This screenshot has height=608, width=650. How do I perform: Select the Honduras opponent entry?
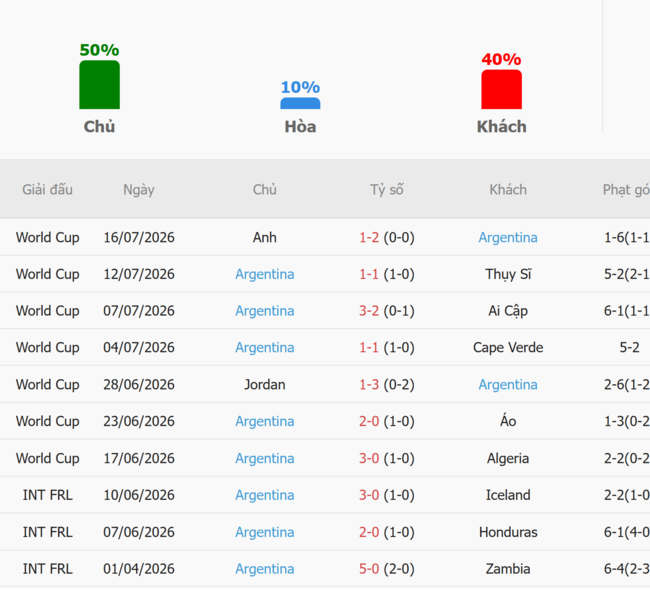point(508,532)
